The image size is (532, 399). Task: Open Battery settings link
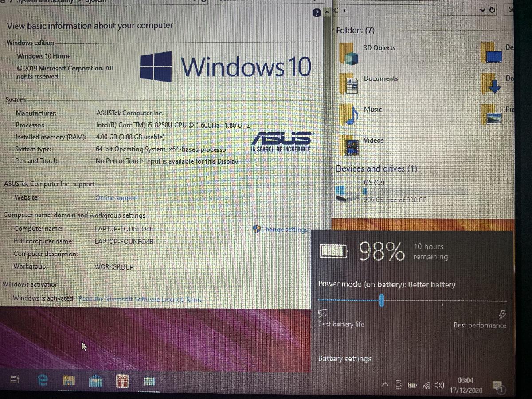pos(344,359)
